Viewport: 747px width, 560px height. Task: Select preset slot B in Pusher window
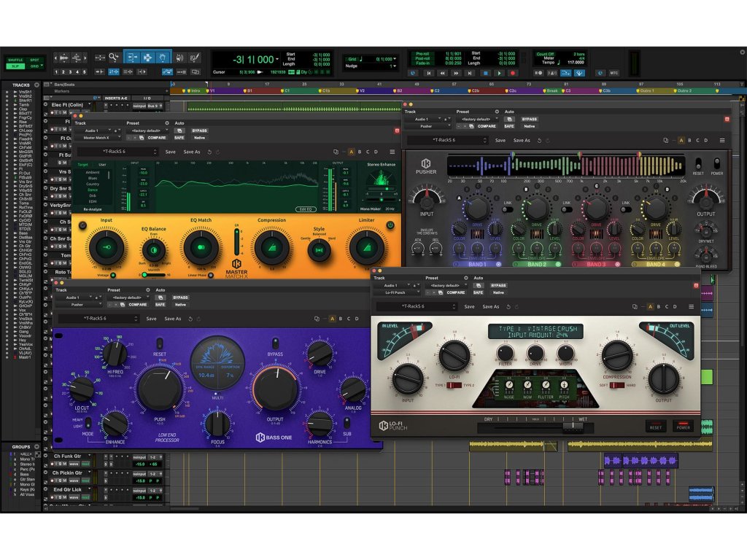(x=689, y=141)
